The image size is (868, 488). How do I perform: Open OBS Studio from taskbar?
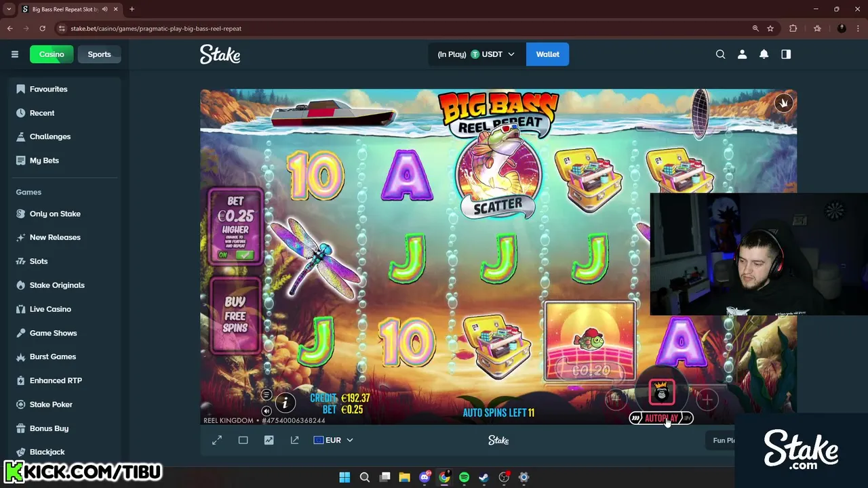click(504, 477)
